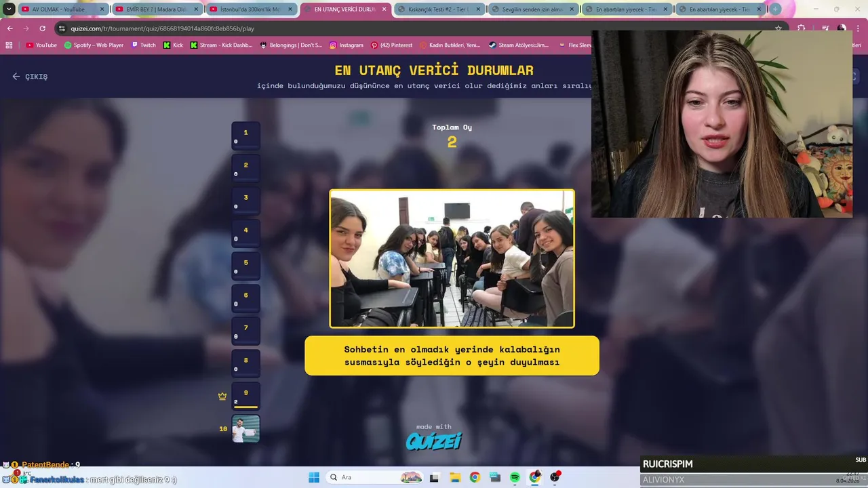Open Steam Atölyesi bookmark
This screenshot has height=488, width=868.
pos(519,45)
